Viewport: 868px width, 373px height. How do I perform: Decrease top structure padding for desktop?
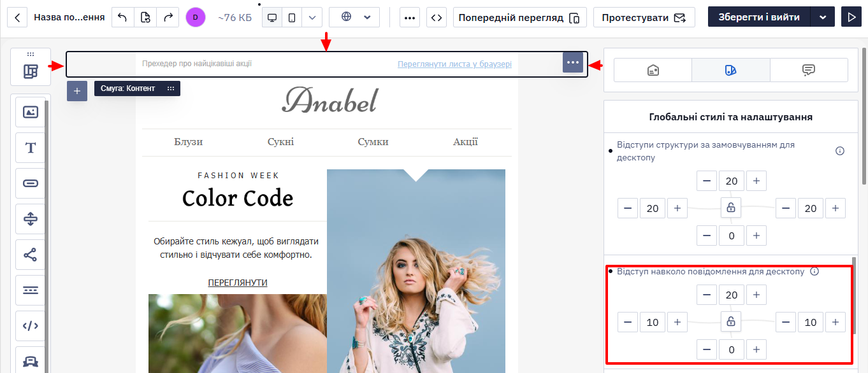pyautogui.click(x=707, y=181)
